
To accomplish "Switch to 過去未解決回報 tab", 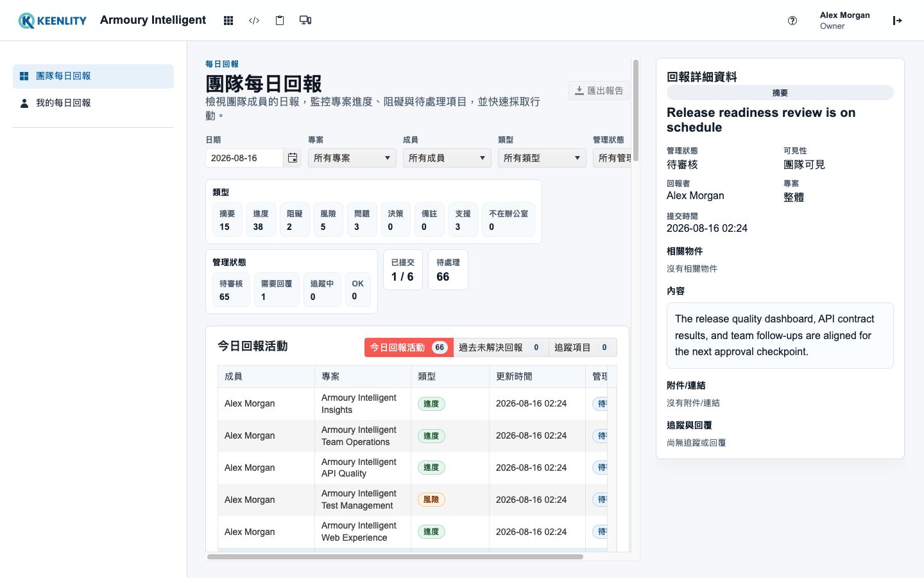I will click(501, 347).
